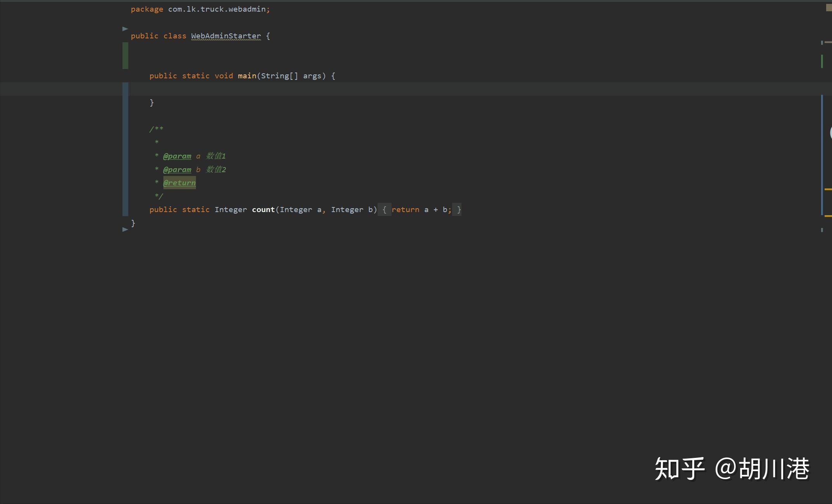The height and width of the screenshot is (504, 832).
Task: Click the gray warning mark near top of stripe
Action: click(828, 42)
